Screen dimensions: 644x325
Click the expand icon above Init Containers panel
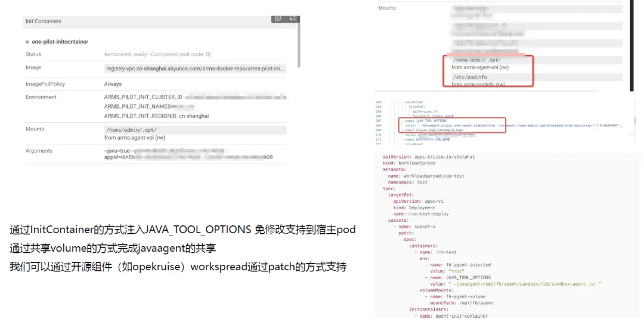(x=293, y=18)
